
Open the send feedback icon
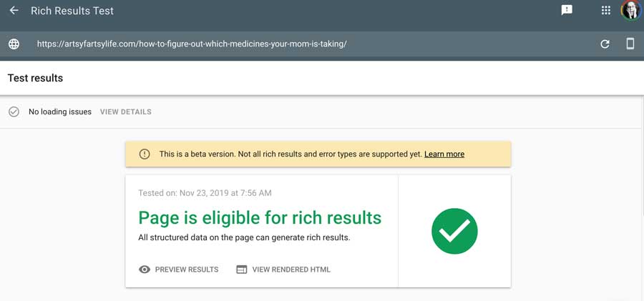567,10
